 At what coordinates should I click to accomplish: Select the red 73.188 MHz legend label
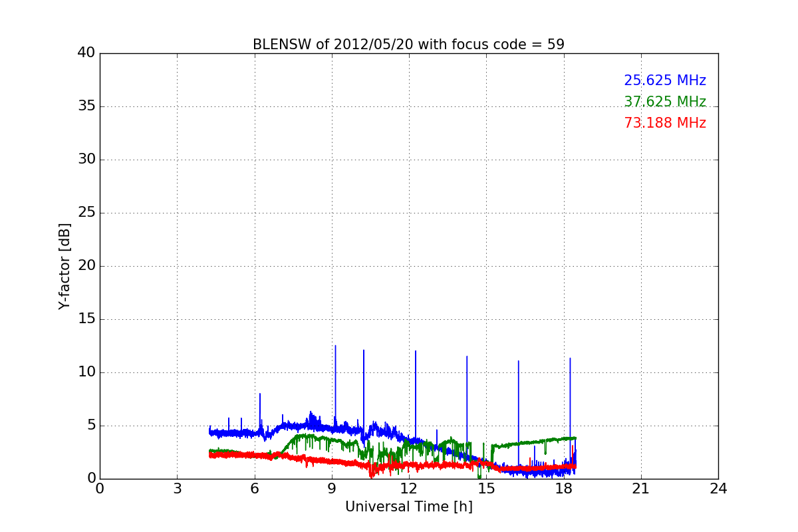pos(665,123)
